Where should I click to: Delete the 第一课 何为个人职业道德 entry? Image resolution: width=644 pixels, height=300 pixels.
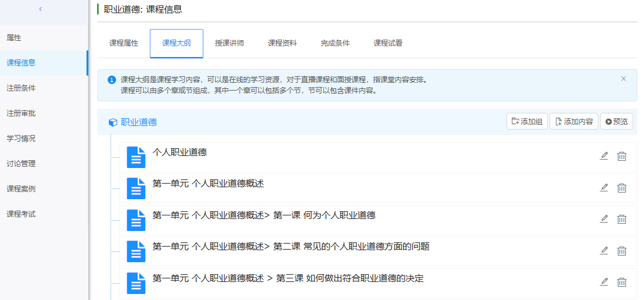[622, 219]
